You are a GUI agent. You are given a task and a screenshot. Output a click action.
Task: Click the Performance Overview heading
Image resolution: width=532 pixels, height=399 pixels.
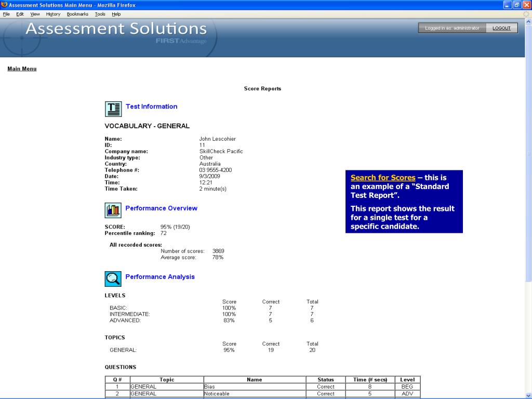tap(161, 208)
